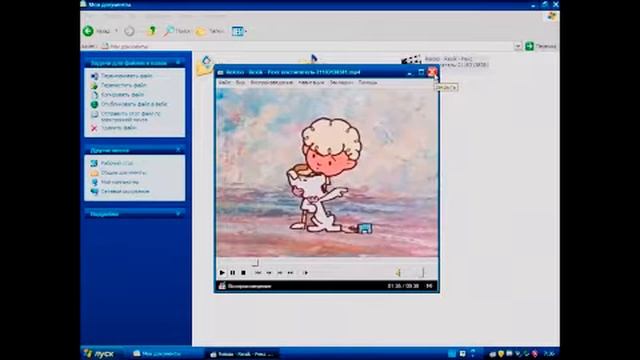640x360 pixels.
Task: Open the player's File (Файл) menu
Action: (224, 82)
